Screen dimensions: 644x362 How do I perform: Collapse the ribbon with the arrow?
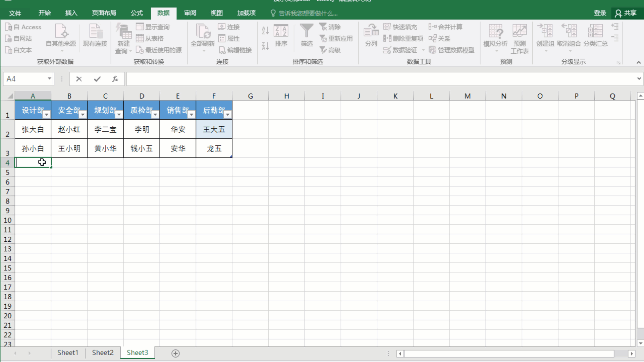(x=638, y=62)
